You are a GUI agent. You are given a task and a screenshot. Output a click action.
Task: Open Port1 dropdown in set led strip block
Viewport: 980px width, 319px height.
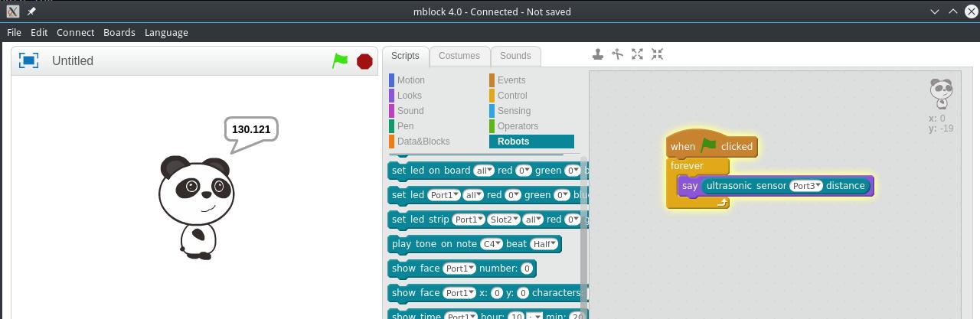(469, 220)
